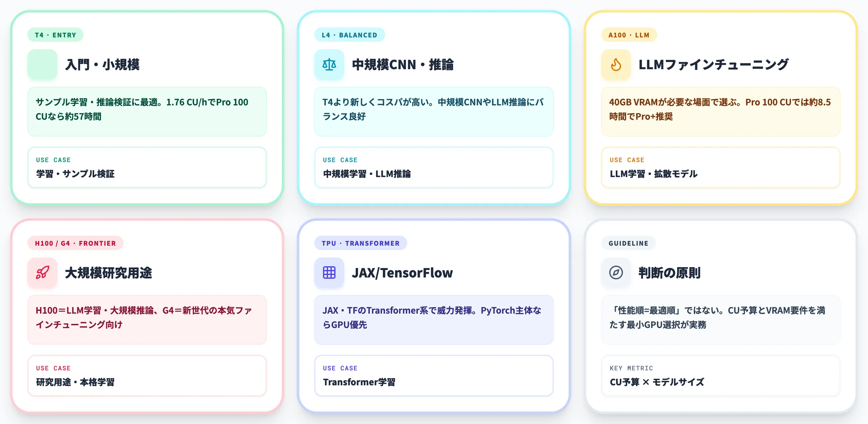Click the USE CASE label in the A100 card

627,160
